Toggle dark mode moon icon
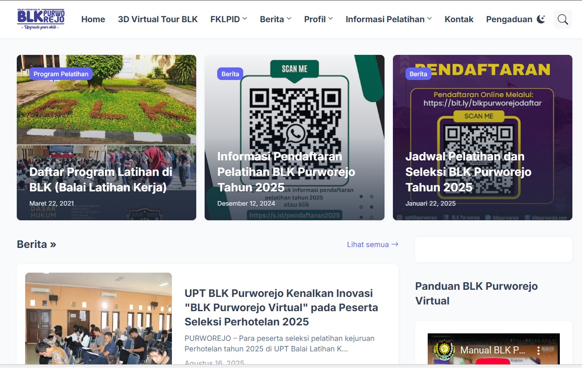Image resolution: width=582 pixels, height=392 pixels. (x=541, y=19)
